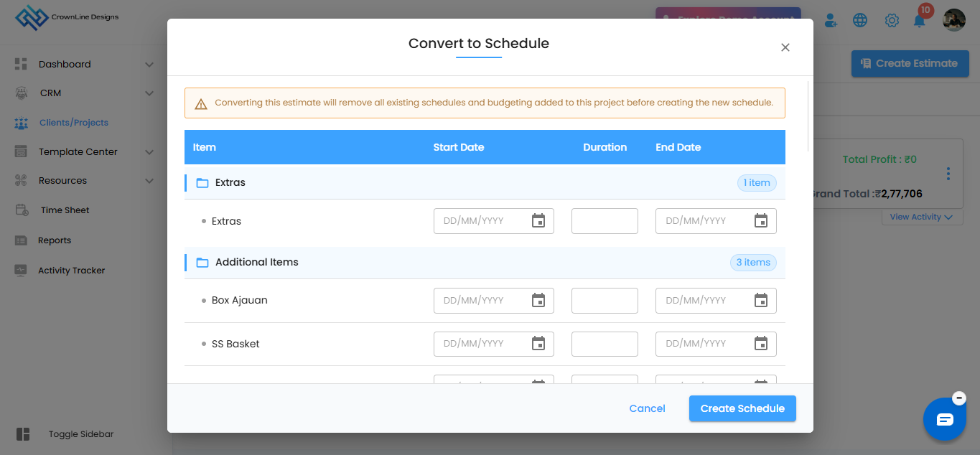Open Time Sheet in the sidebar
This screenshot has width=980, height=455.
pos(65,210)
